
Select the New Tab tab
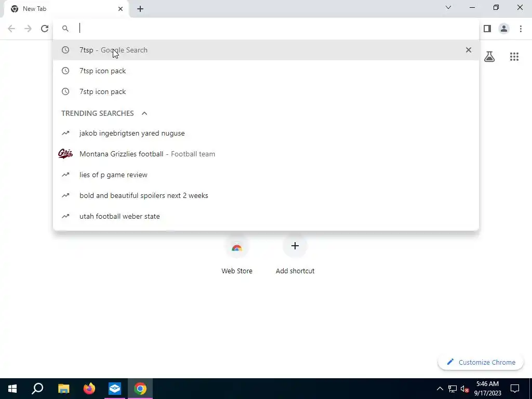click(66, 9)
